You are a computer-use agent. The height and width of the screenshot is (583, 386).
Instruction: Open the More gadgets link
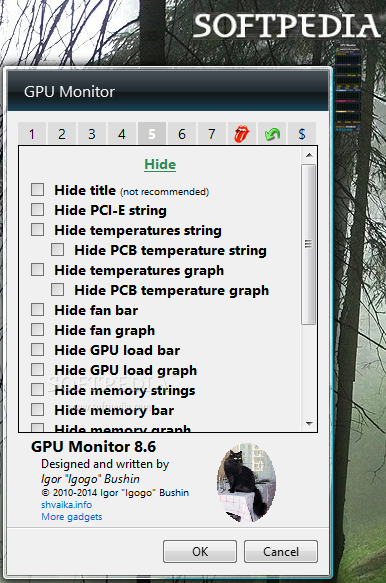tap(72, 517)
